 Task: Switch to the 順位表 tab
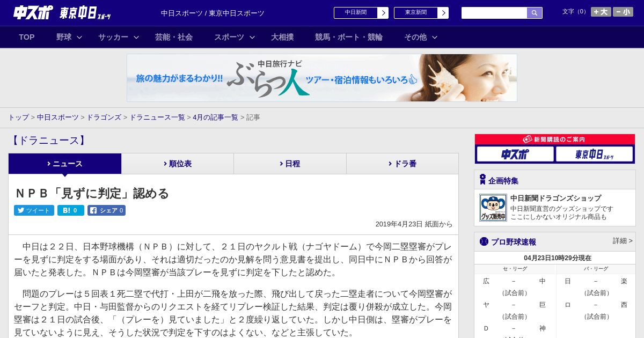pos(178,164)
